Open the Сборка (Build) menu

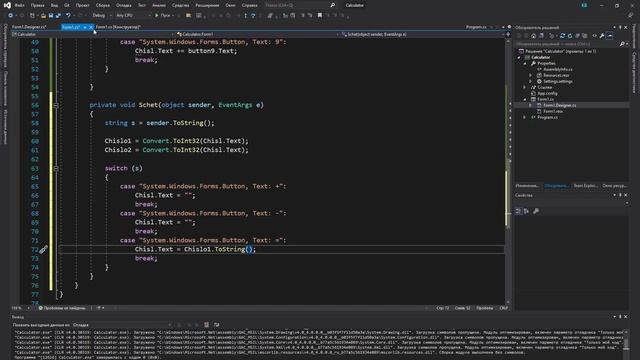point(102,5)
